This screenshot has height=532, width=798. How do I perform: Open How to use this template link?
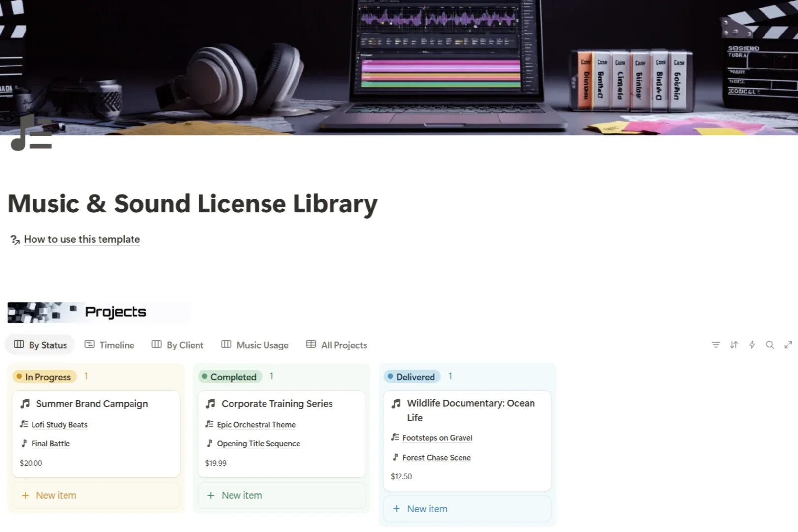(82, 239)
